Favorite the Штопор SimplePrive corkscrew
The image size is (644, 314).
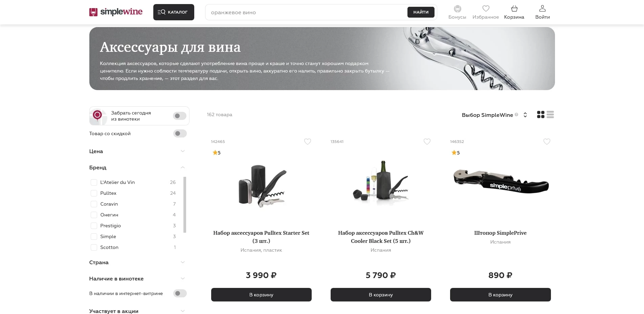click(x=547, y=142)
